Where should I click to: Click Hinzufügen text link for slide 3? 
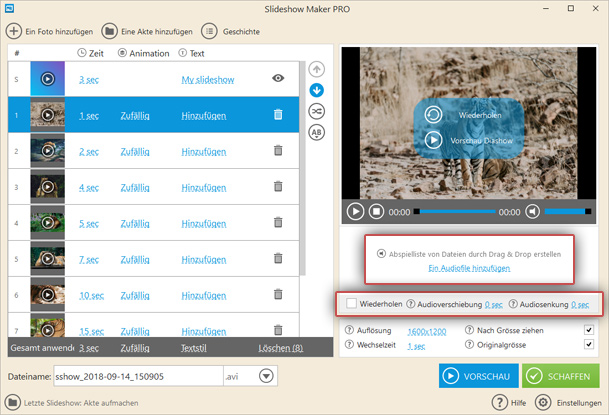pos(204,188)
